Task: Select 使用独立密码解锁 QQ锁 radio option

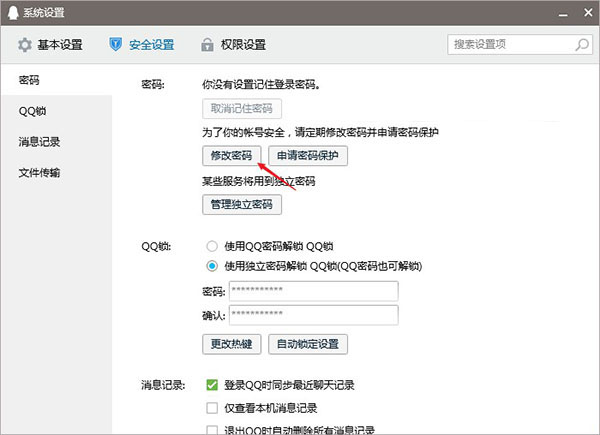Action: click(211, 266)
